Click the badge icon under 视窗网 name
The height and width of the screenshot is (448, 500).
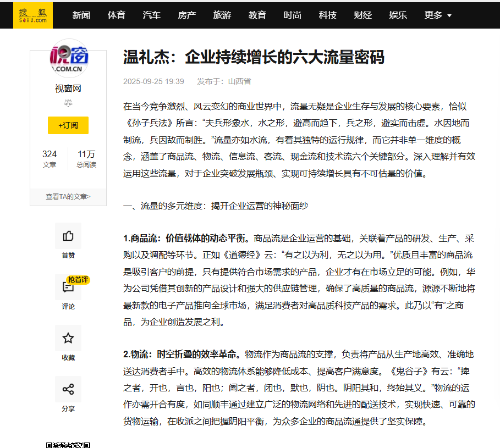tap(68, 103)
